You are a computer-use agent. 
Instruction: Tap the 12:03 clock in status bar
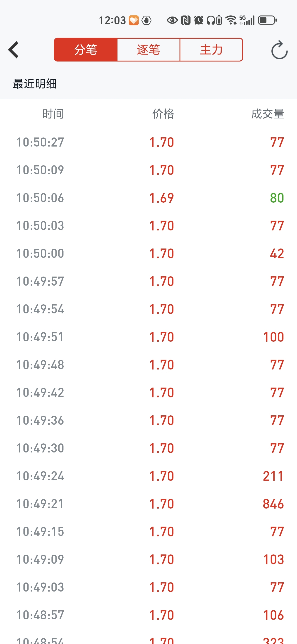[x=112, y=20]
